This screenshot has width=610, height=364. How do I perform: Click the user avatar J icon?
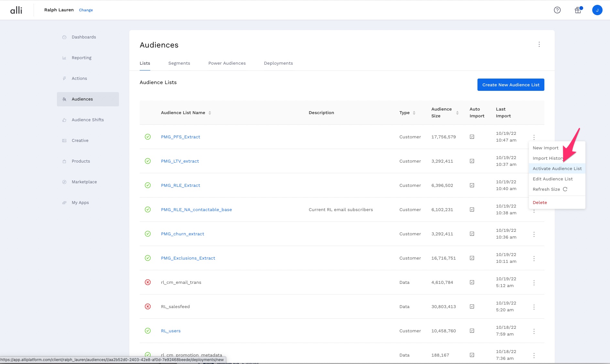597,10
